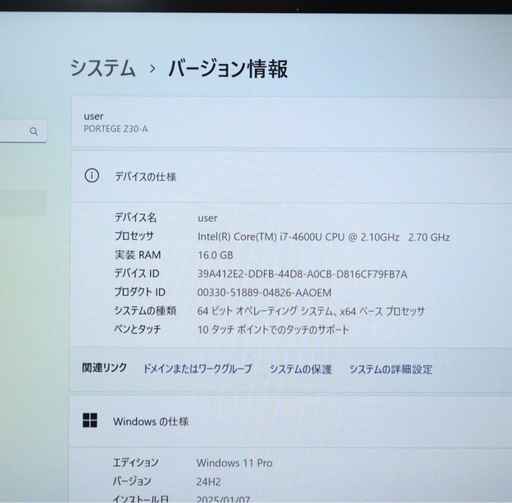Image resolution: width=512 pixels, height=503 pixels.
Task: Open システムの詳細設定 link
Action: coord(391,369)
